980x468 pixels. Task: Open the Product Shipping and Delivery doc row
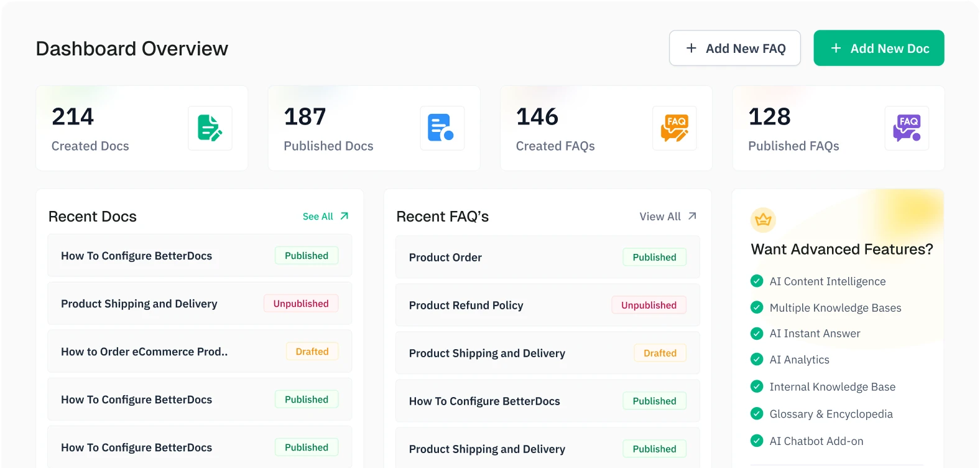200,304
